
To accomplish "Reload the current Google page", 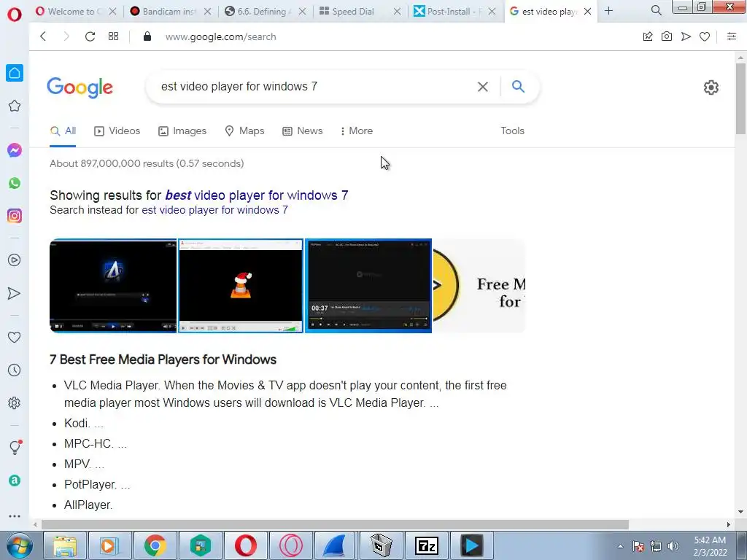I will click(x=90, y=36).
